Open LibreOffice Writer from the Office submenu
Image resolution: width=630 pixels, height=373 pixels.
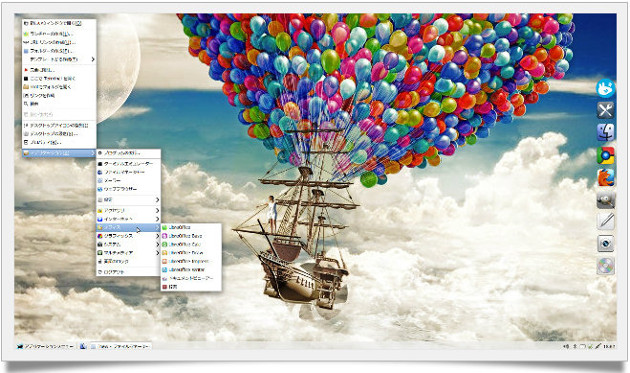[x=191, y=270]
